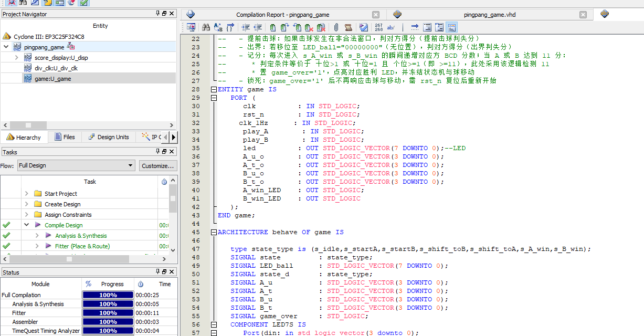The image size is (644, 336).
Task: Click the hierarchy icon beside pingpang_game
Action: (70, 46)
